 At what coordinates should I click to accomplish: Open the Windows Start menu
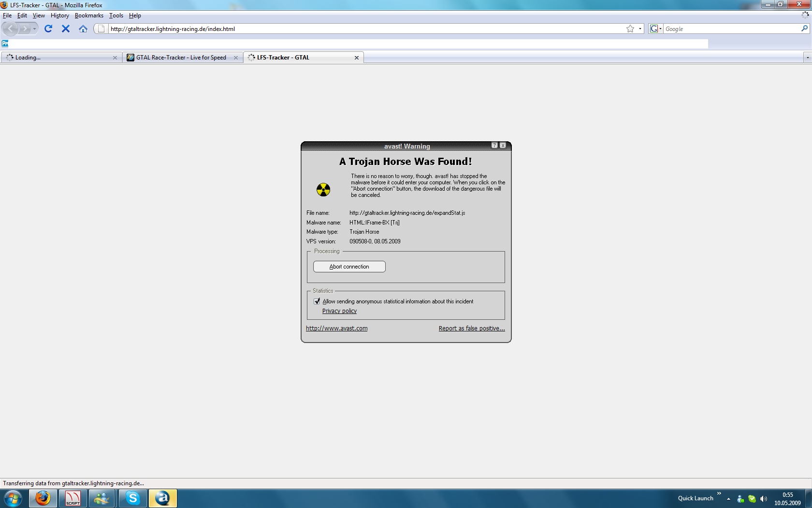pyautogui.click(x=13, y=498)
